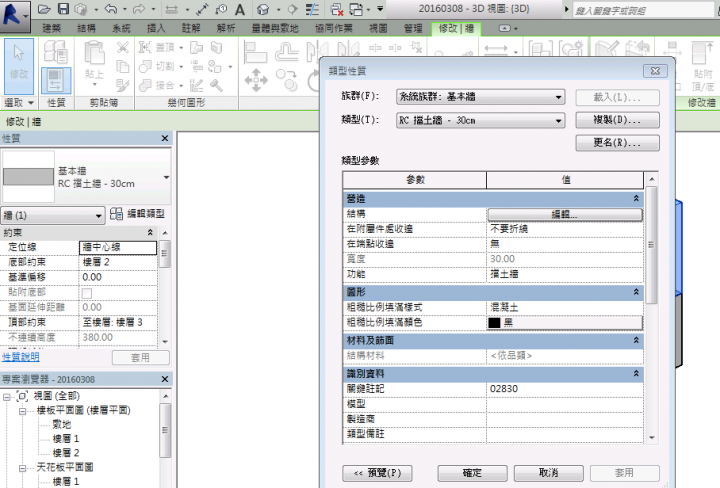The image size is (720, 488).
Task: Open the Revit application menu button
Action: 15,15
